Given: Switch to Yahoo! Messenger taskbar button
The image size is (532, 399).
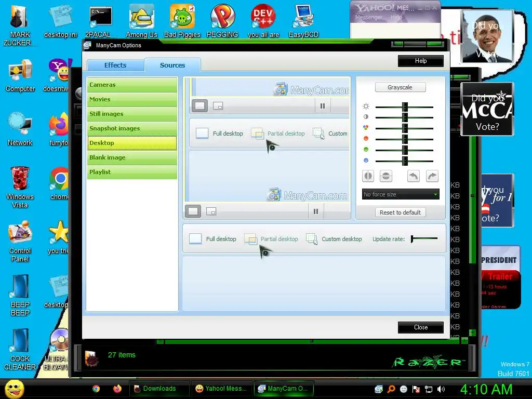Looking at the screenshot, I should click(x=222, y=389).
